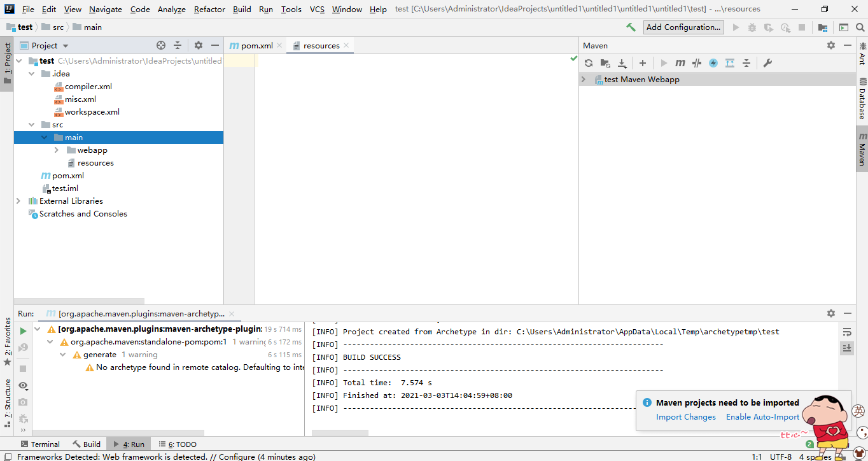Open Maven panel gear options
This screenshot has width=868, height=461.
(831, 45)
